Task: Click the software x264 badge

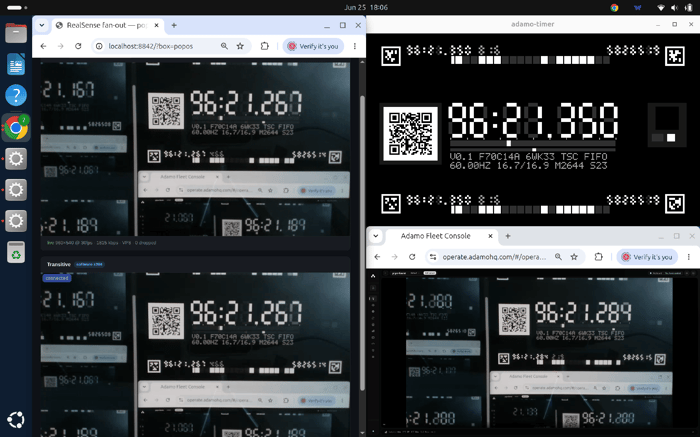Action: [89, 264]
